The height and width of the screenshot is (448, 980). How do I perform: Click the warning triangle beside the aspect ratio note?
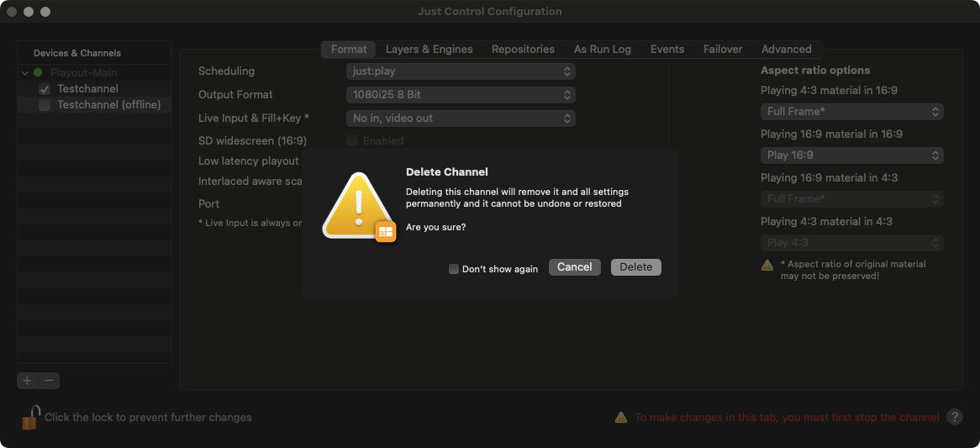767,265
